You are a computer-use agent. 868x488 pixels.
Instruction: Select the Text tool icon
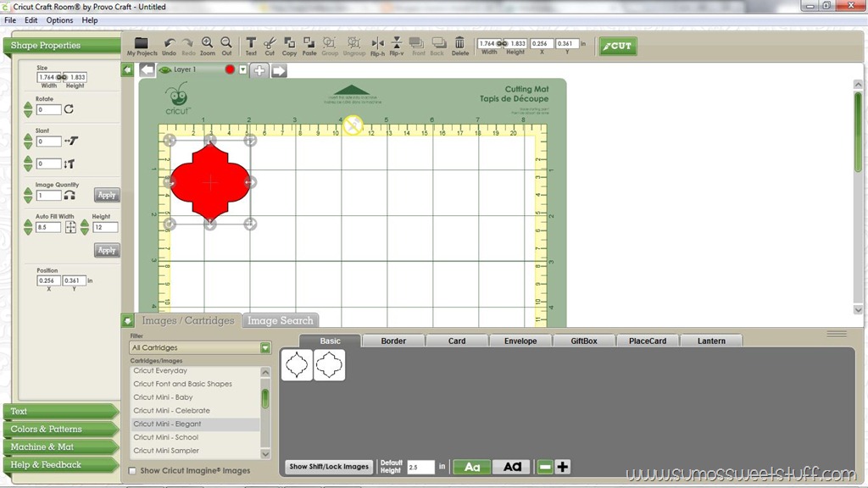pyautogui.click(x=251, y=42)
